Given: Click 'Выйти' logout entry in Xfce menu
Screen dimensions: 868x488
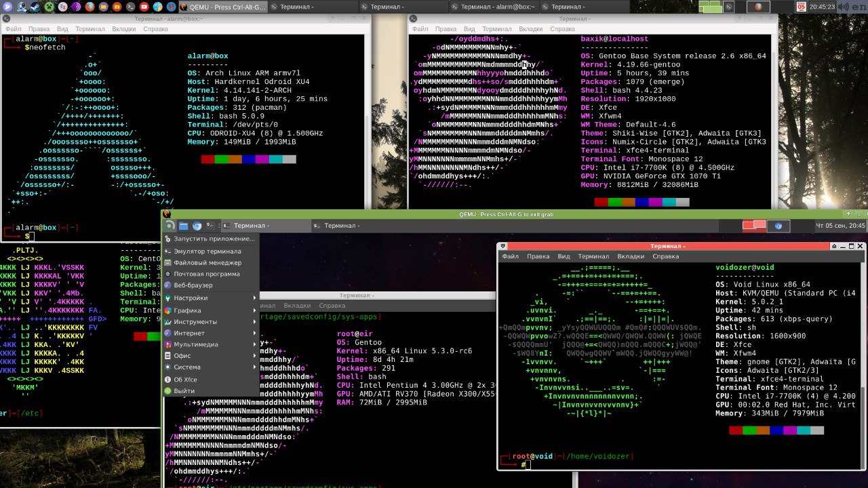Looking at the screenshot, I should point(210,391).
